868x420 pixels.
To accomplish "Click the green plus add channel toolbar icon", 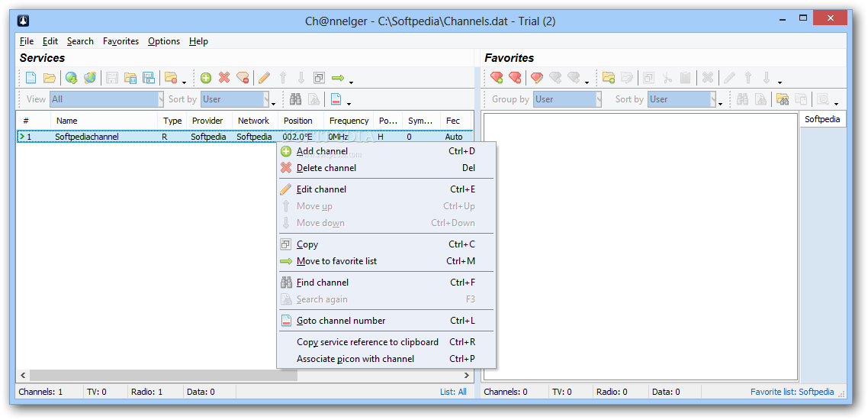I will point(206,78).
